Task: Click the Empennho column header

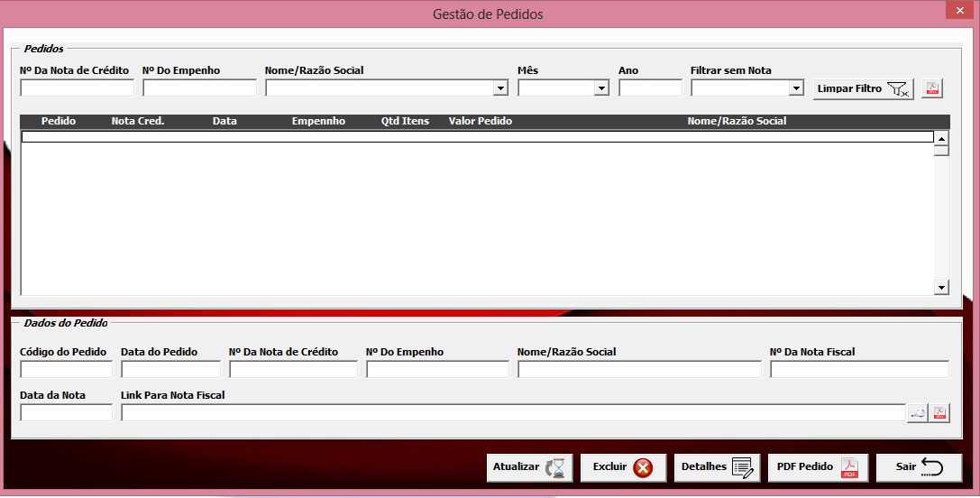Action: 318,122
